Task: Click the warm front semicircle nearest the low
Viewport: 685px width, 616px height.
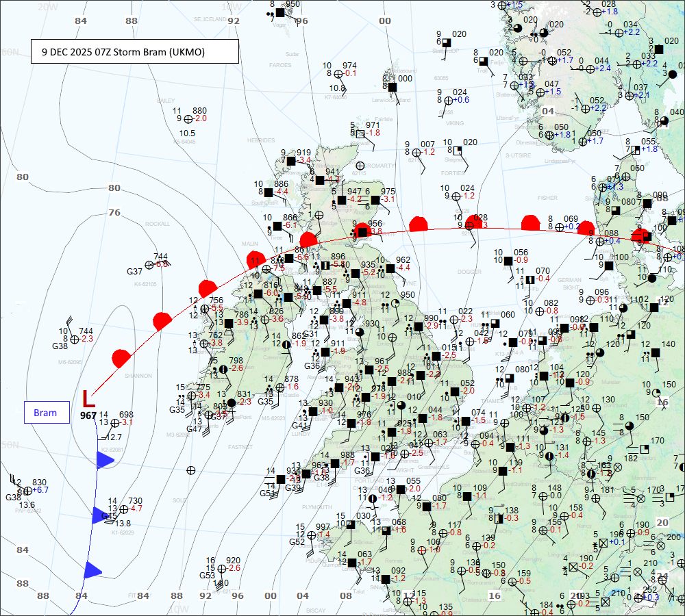Action: [x=121, y=357]
